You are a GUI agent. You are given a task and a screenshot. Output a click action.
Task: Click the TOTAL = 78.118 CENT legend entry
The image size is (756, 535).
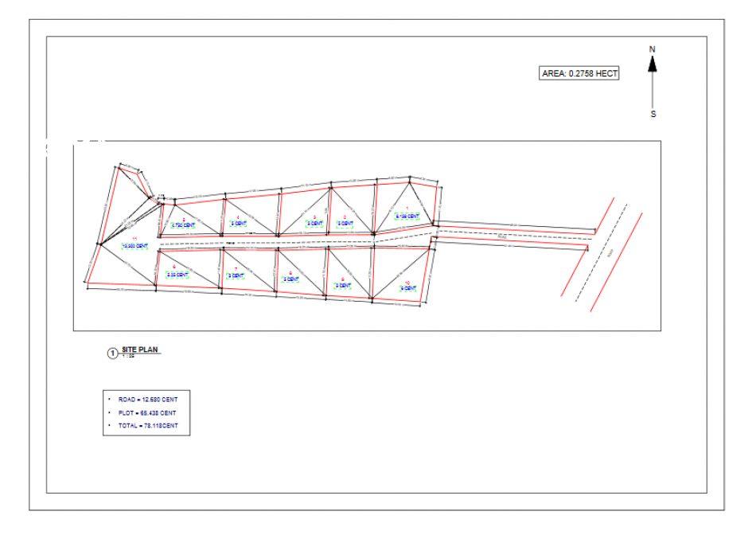point(142,427)
